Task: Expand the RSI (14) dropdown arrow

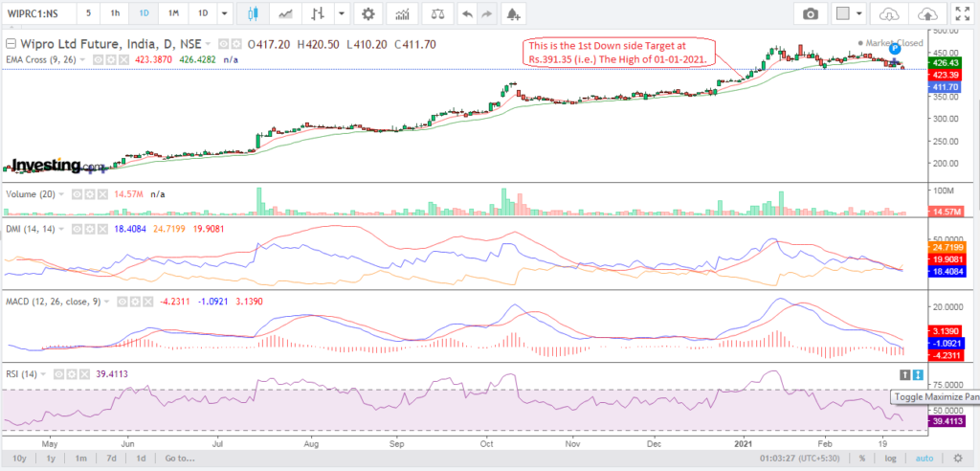Action: [x=44, y=374]
